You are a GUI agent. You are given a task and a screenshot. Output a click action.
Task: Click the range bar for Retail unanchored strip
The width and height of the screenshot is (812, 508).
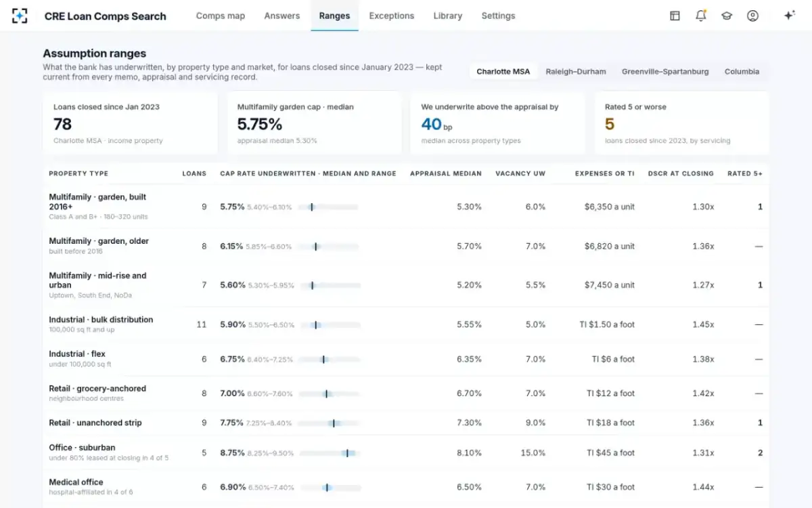point(330,423)
